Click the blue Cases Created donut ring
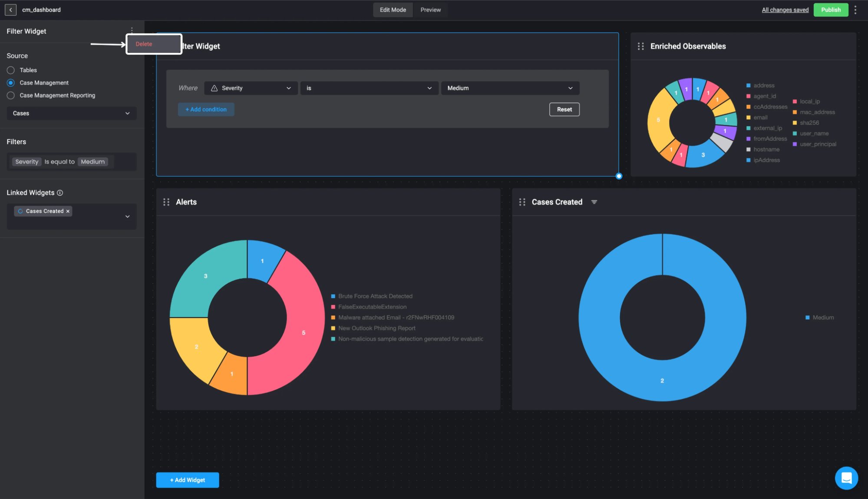Screen dimensions: 868x499 tap(662, 381)
